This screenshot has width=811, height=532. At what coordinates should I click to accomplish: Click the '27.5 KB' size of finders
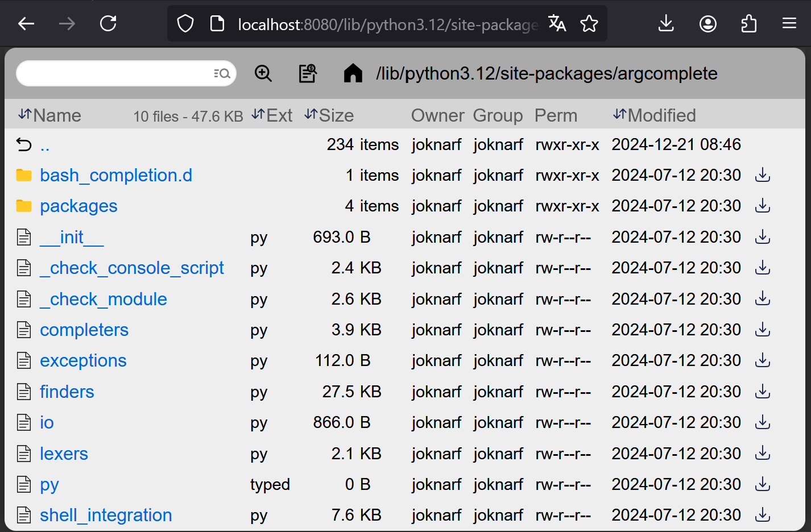click(x=352, y=392)
